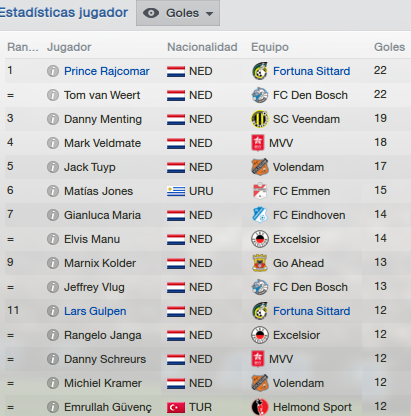The height and width of the screenshot is (416, 411).
Task: Open Fortuna Sittard team link in first row
Action: pos(311,71)
